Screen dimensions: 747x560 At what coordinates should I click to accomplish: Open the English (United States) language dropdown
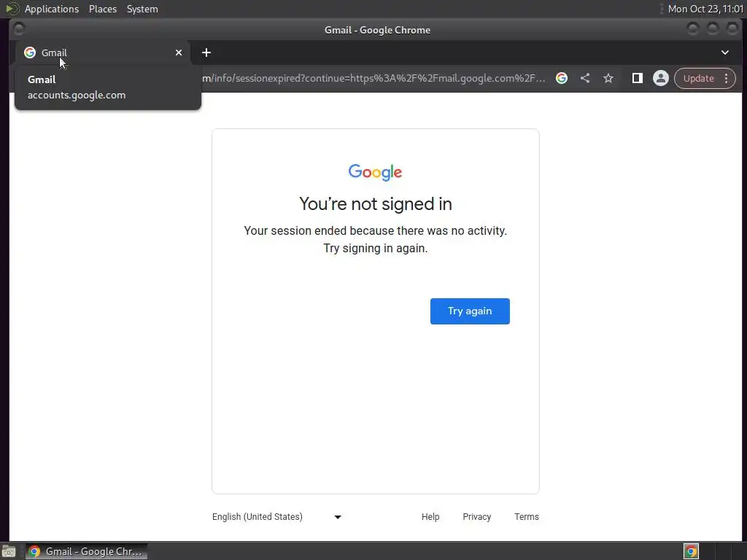pyautogui.click(x=276, y=517)
